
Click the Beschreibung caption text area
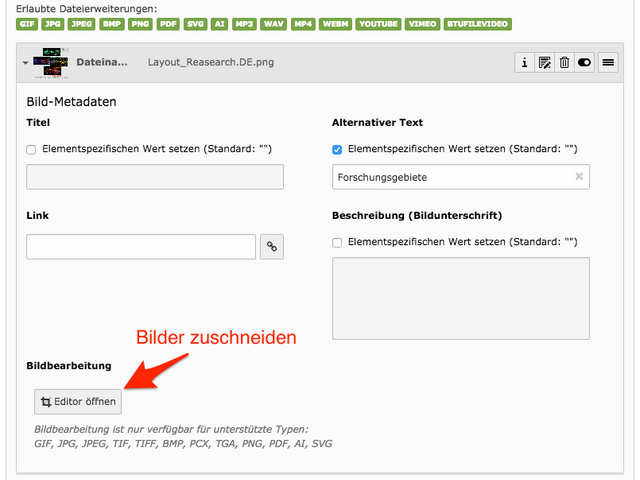pyautogui.click(x=460, y=297)
